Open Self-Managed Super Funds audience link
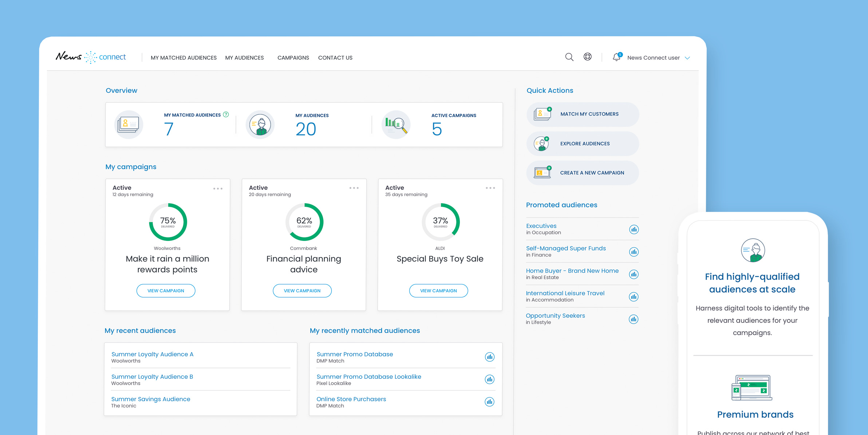Screen dimensions: 868x435 566,248
